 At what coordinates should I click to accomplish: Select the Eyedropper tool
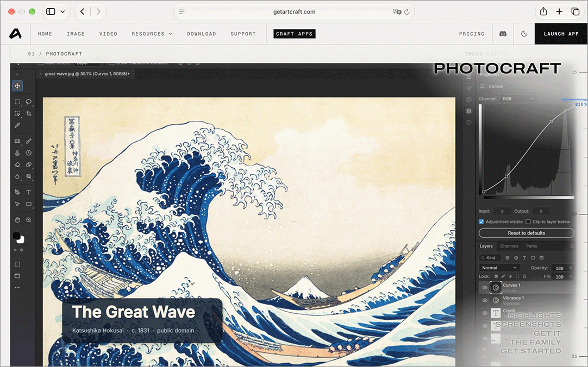[x=17, y=125]
